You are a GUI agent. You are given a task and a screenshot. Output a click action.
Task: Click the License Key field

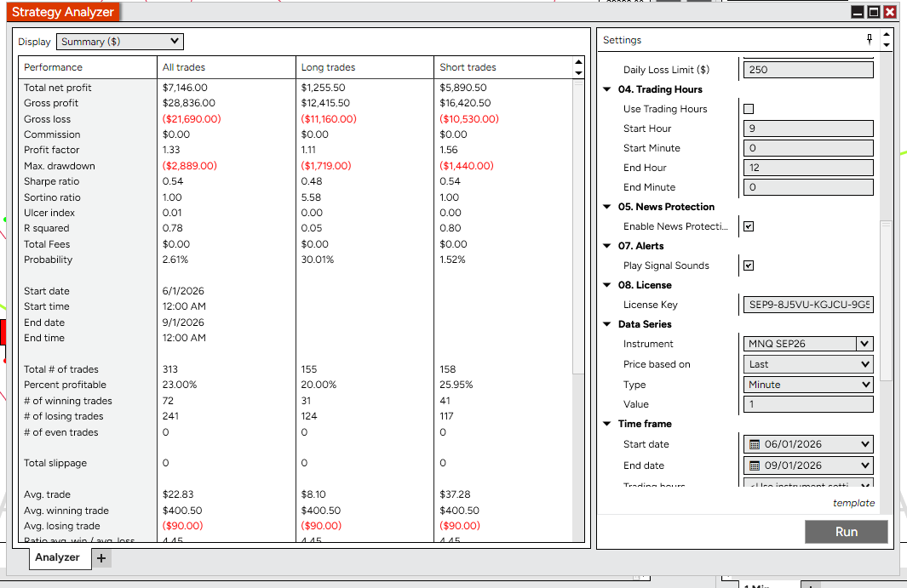click(808, 305)
